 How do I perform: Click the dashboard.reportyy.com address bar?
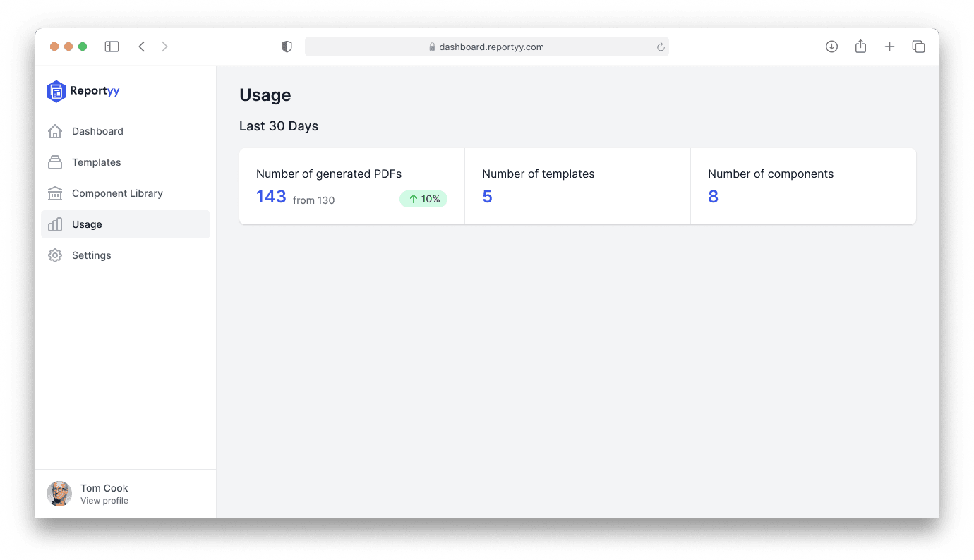pos(487,47)
